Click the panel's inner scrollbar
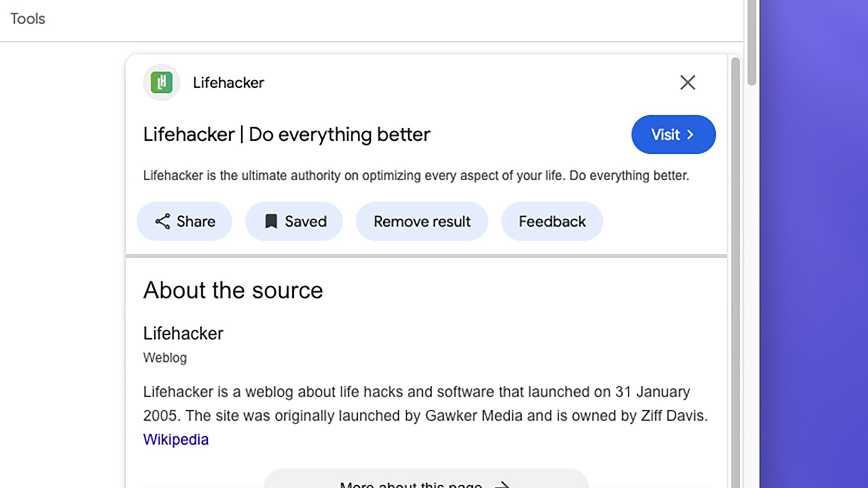Screen dimensions: 868x488 [735, 273]
